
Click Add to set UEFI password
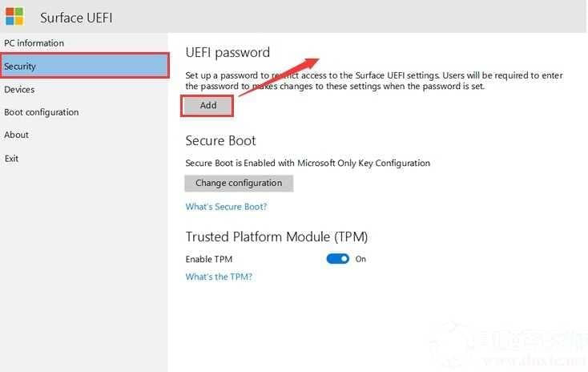(207, 106)
